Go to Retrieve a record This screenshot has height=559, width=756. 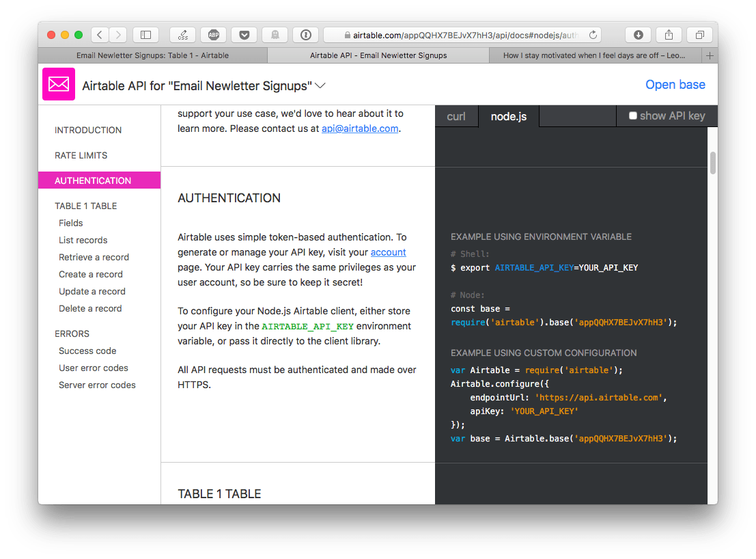(94, 257)
